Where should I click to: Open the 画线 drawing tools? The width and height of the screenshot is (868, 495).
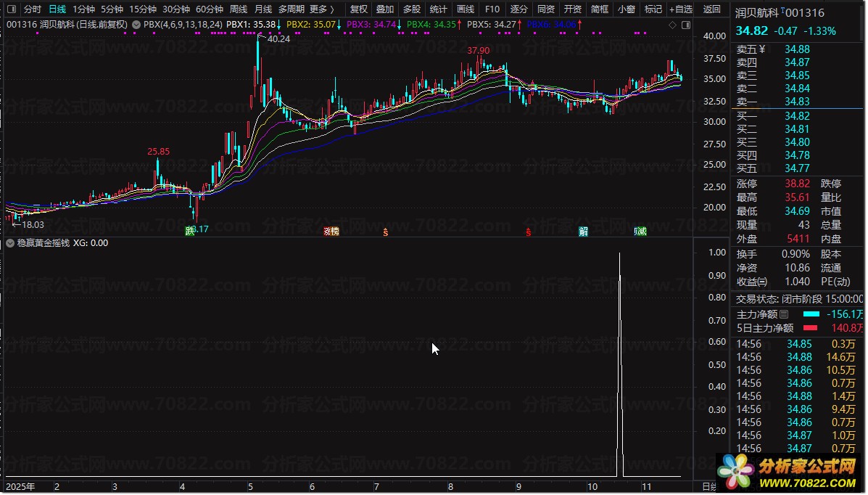click(x=466, y=9)
